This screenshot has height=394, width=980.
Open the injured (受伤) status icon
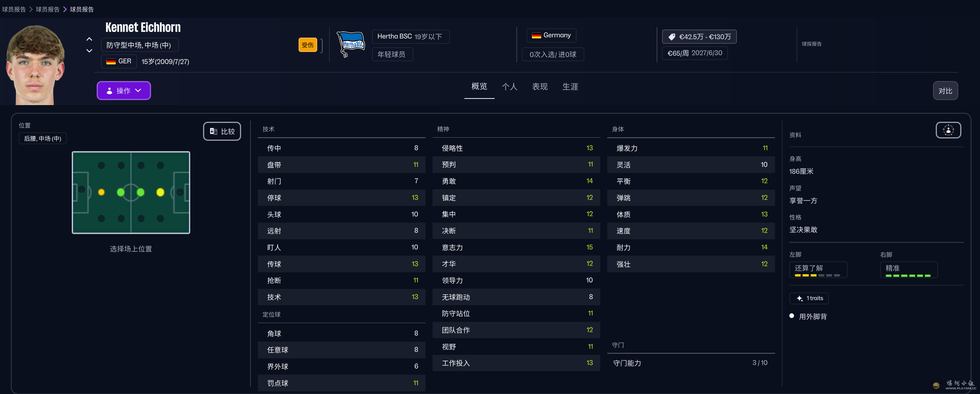pos(307,45)
